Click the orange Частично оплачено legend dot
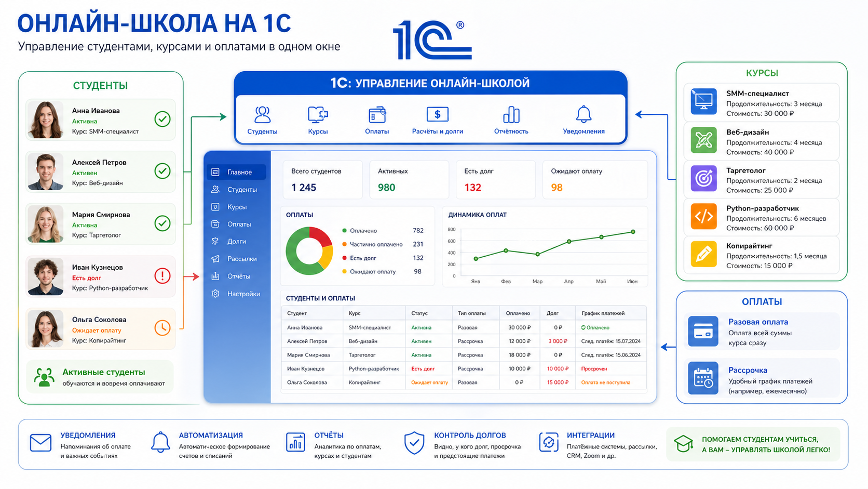 point(344,244)
